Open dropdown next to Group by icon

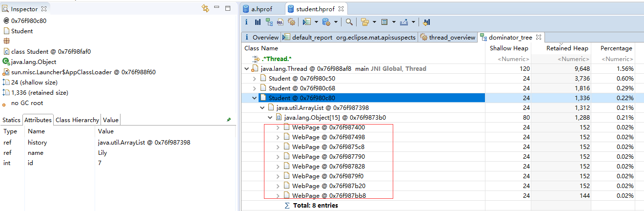point(374,22)
